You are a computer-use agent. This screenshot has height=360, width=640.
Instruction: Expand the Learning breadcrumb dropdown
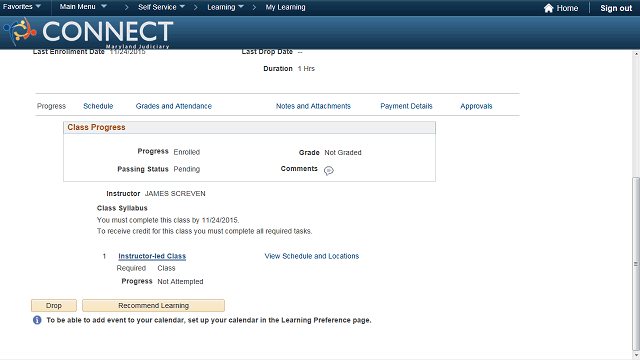click(225, 7)
